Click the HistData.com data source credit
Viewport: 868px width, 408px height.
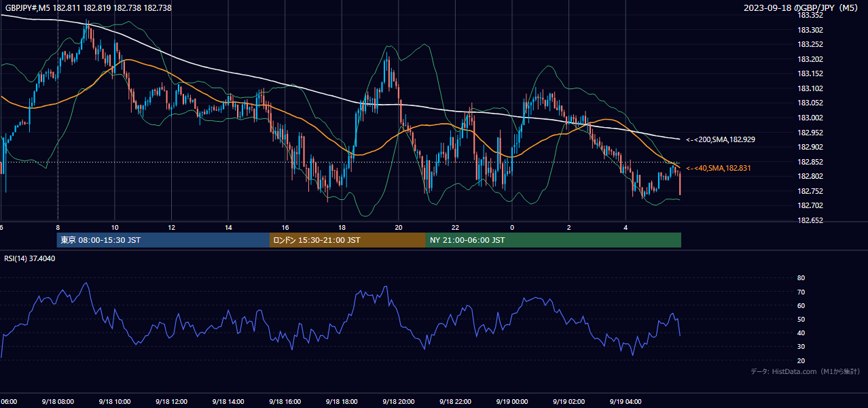[805, 371]
